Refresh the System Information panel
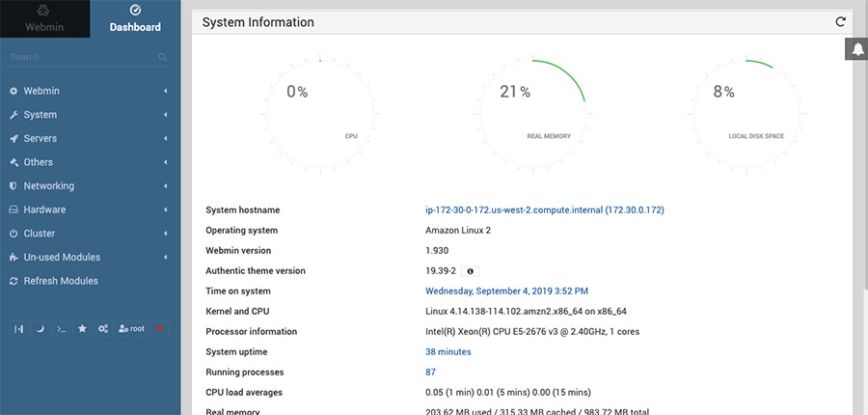The image size is (868, 415). (840, 21)
